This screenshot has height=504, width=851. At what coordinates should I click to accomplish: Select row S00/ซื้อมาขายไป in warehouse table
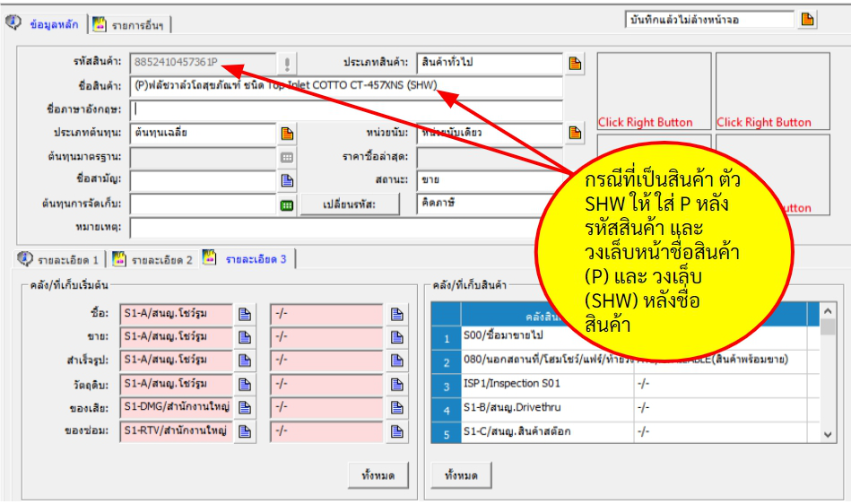(x=625, y=337)
